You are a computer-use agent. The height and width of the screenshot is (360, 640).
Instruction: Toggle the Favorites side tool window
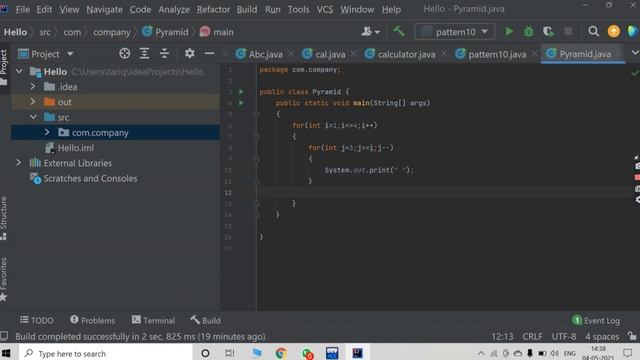click(x=4, y=279)
